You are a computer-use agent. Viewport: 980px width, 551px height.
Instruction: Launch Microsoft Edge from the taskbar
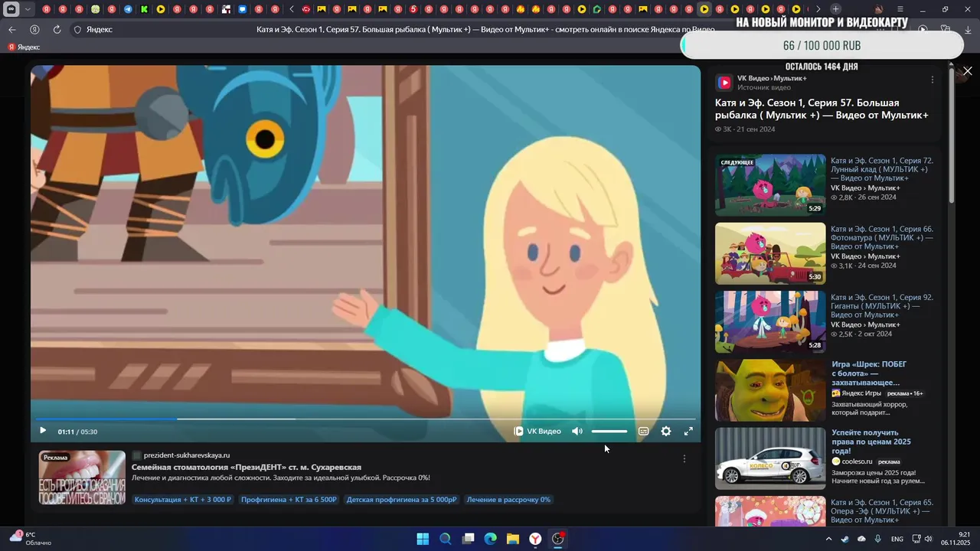[x=490, y=539]
